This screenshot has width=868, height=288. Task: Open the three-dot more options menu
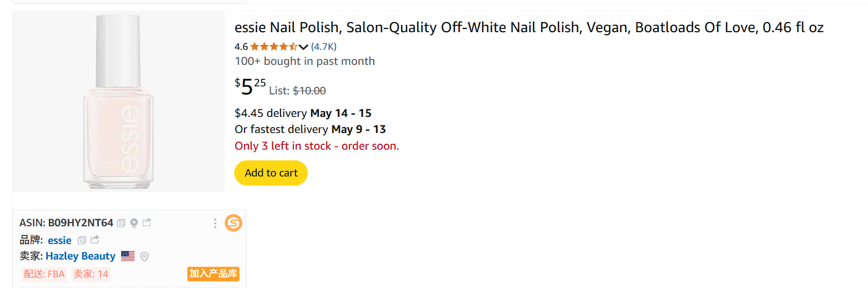click(215, 223)
